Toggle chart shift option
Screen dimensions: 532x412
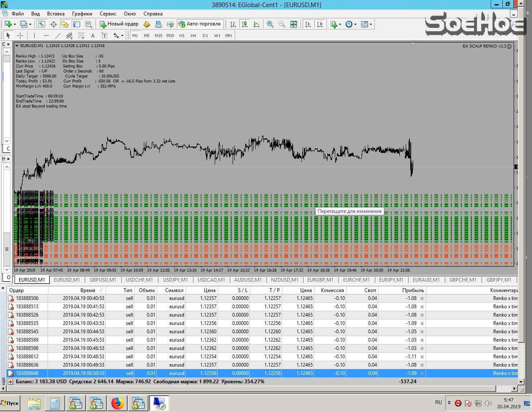click(x=320, y=24)
